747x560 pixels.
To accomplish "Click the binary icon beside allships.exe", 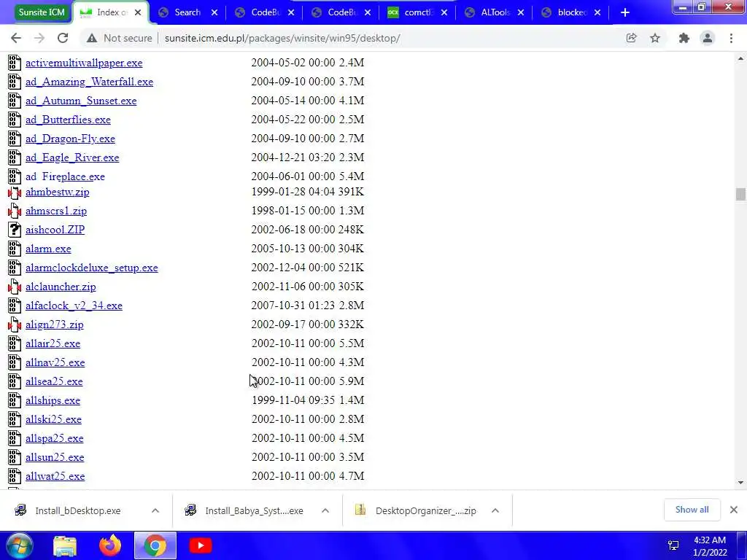I will pyautogui.click(x=15, y=400).
